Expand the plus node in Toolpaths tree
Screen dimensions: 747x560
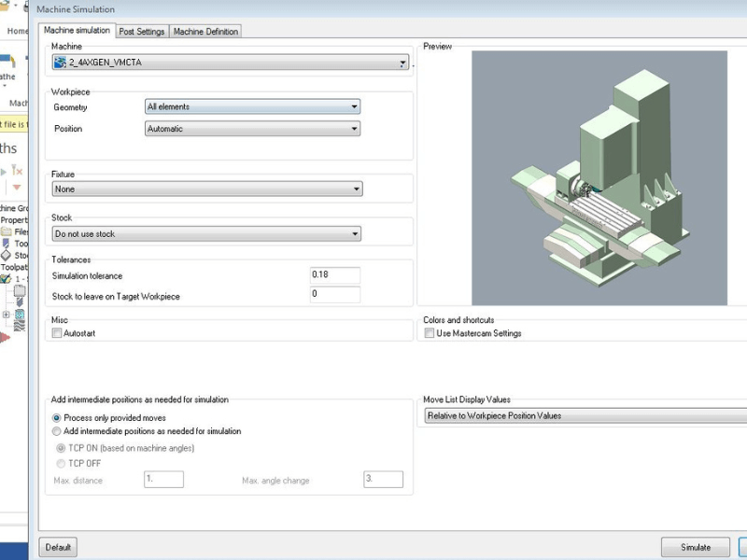(7, 315)
